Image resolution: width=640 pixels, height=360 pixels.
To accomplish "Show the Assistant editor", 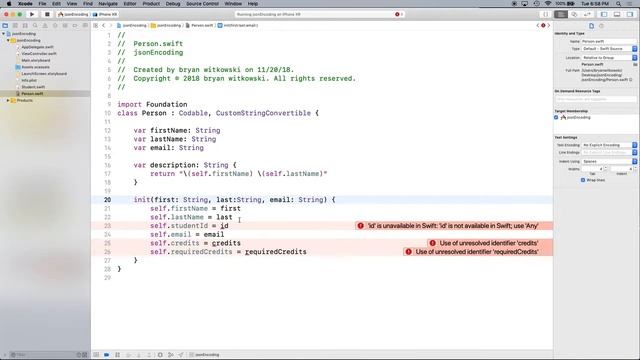I will [x=574, y=14].
